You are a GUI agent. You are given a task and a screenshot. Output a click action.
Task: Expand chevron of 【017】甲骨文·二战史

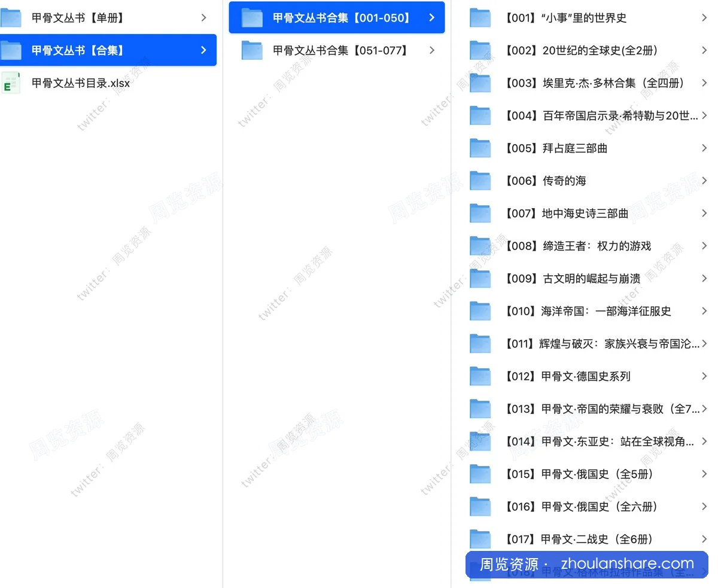pyautogui.click(x=704, y=540)
